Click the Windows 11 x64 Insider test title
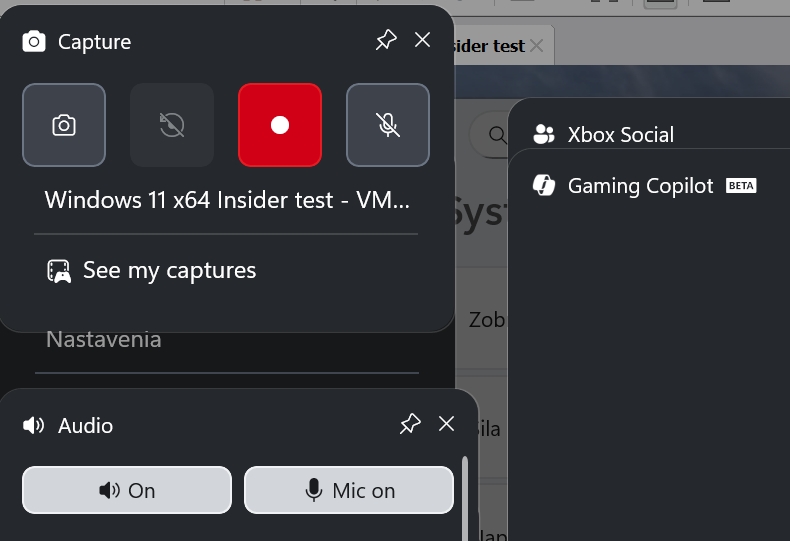Screen dimensions: 790x541 227,199
